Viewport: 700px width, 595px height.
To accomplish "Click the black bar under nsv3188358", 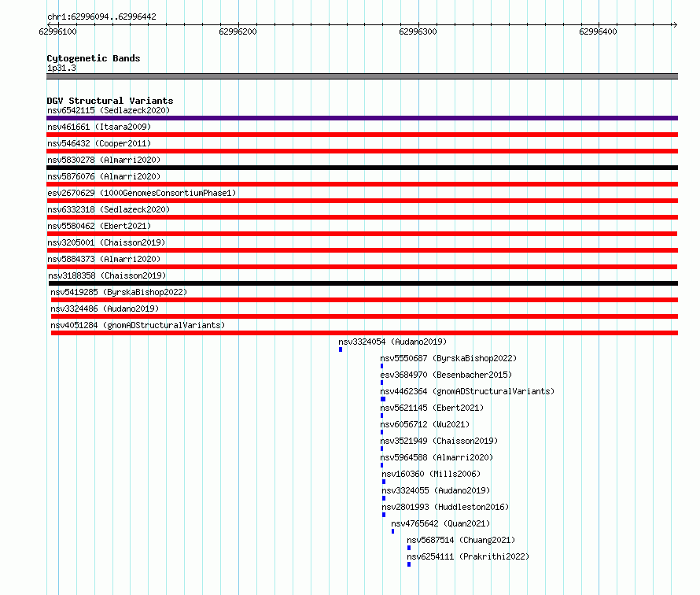I will pyautogui.click(x=363, y=283).
